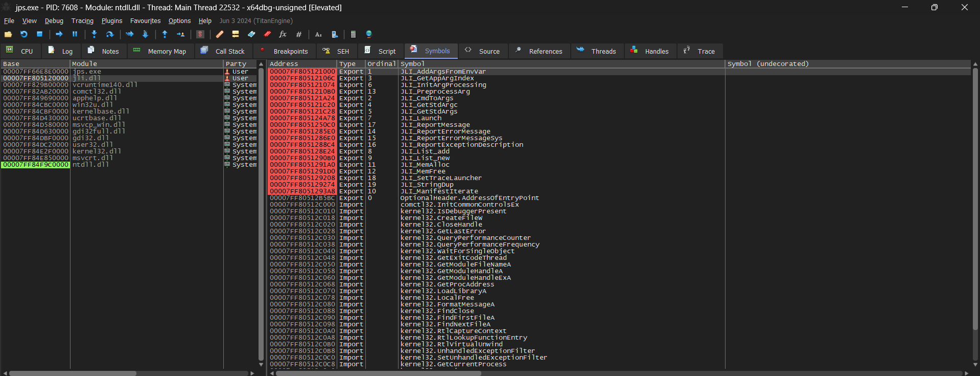980x376 pixels.
Task: Open the Plugins menu
Action: 112,21
